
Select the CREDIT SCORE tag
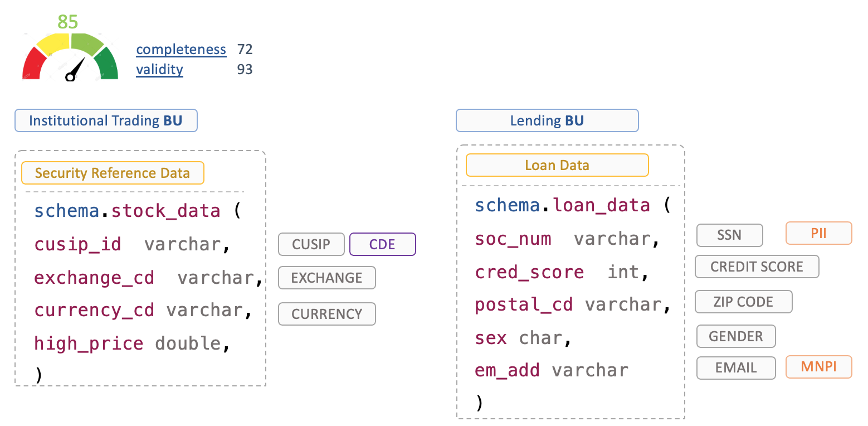(757, 267)
